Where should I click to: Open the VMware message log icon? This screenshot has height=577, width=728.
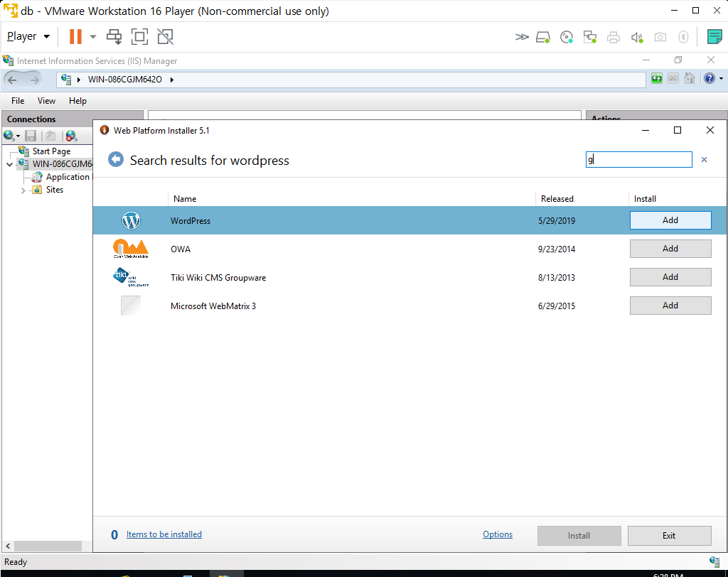point(714,36)
